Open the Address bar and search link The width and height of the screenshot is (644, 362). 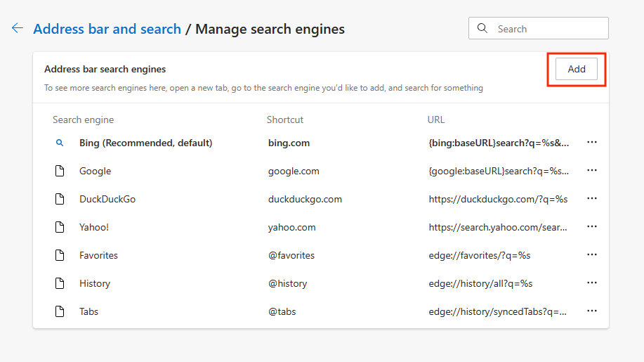(x=107, y=29)
